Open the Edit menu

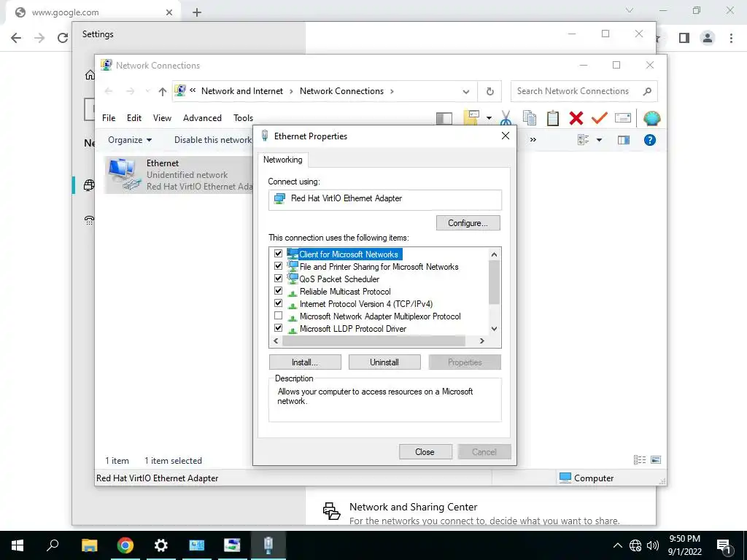pos(134,118)
